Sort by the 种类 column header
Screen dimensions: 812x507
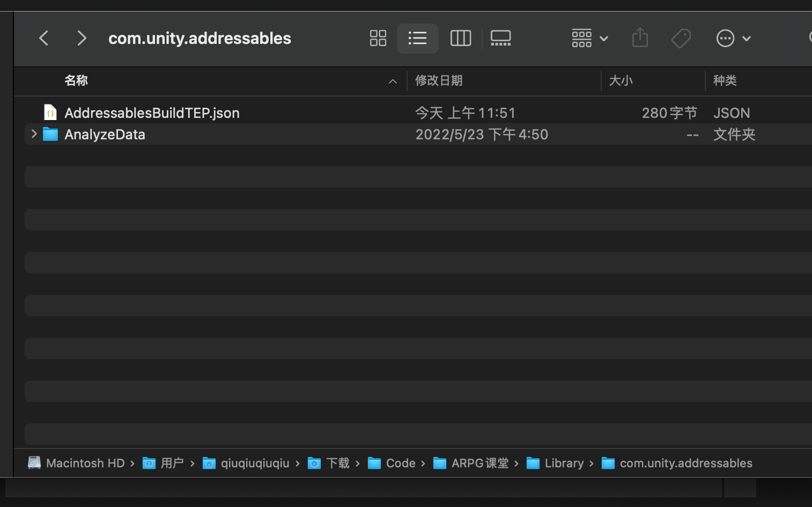725,80
